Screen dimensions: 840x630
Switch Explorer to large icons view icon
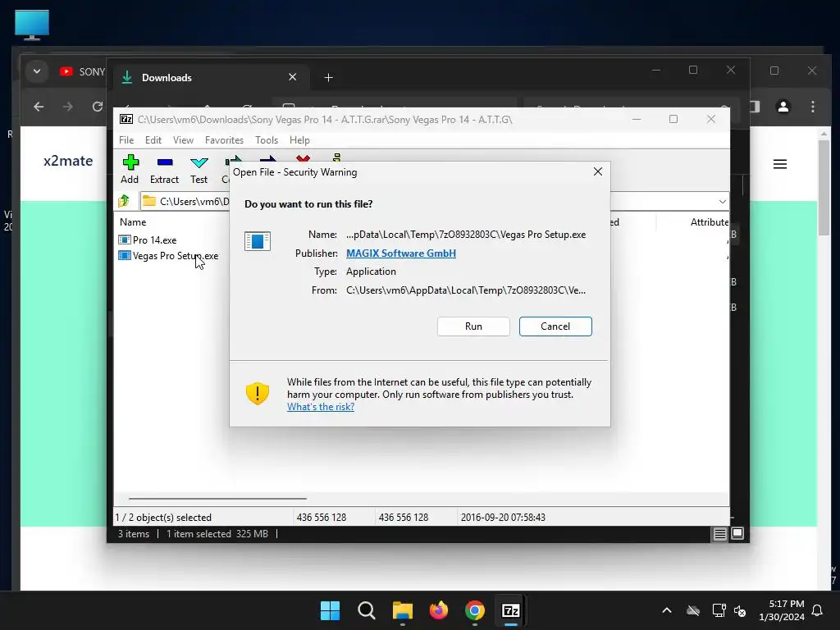tap(737, 533)
